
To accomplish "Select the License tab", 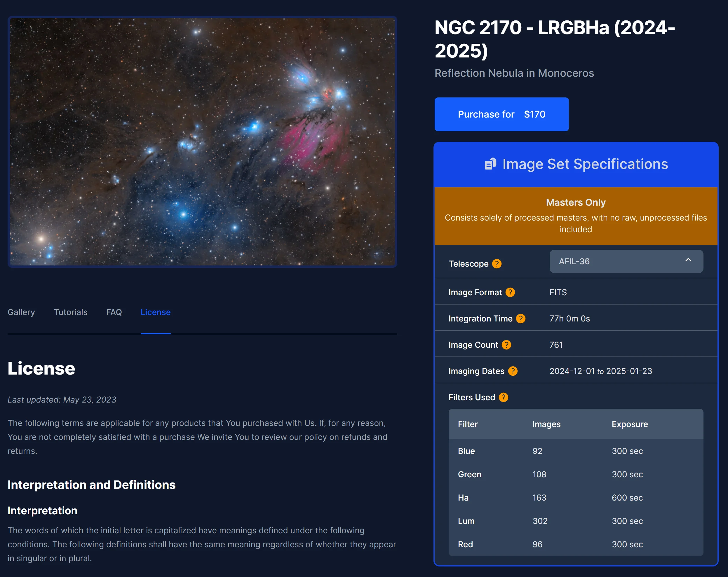I will [155, 312].
